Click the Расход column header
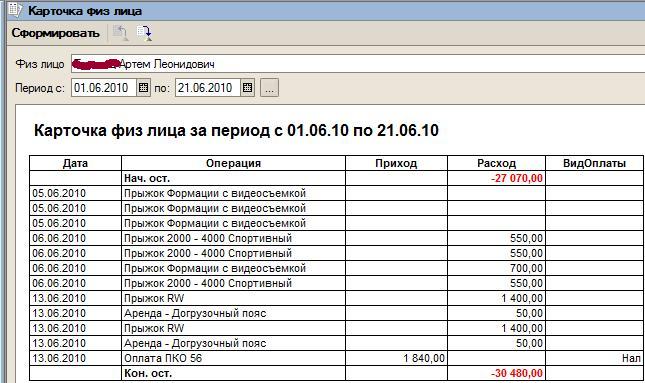 (497, 163)
